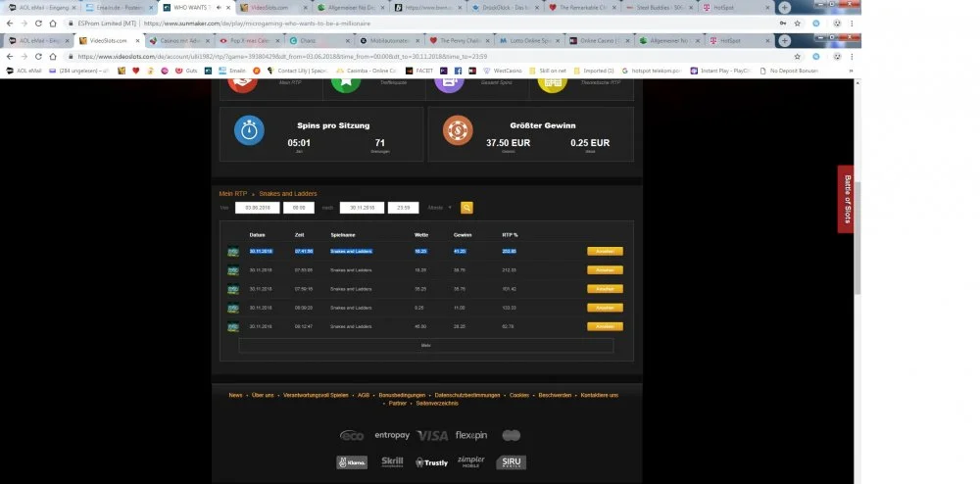Screen dimensions: 980x484
Task: Bookmark the sunmaker.com page with the star icon
Action: [798, 24]
